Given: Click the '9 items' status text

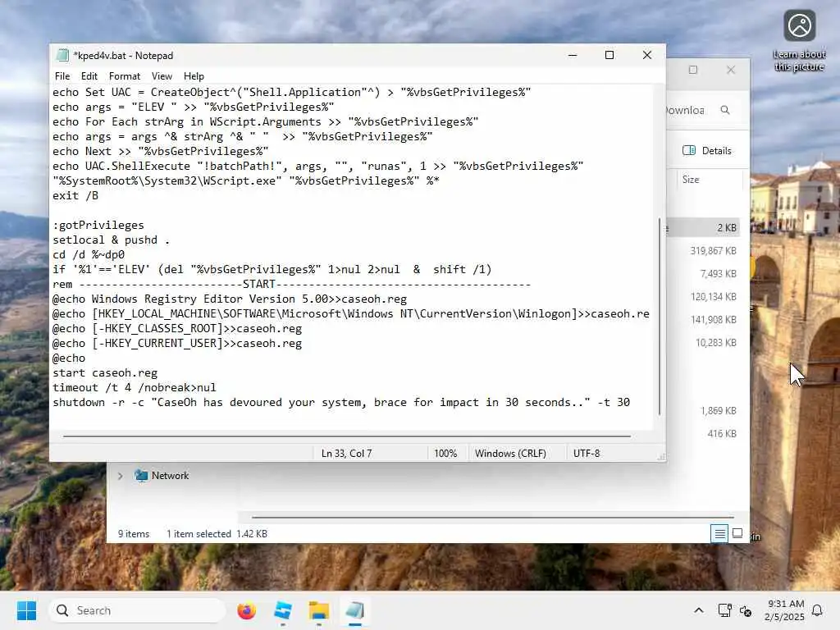Looking at the screenshot, I should pyautogui.click(x=134, y=534).
